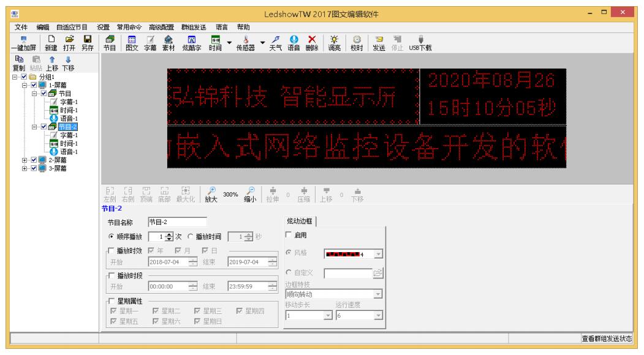
Task: Open 调亮 brightness adjustment
Action: [334, 43]
